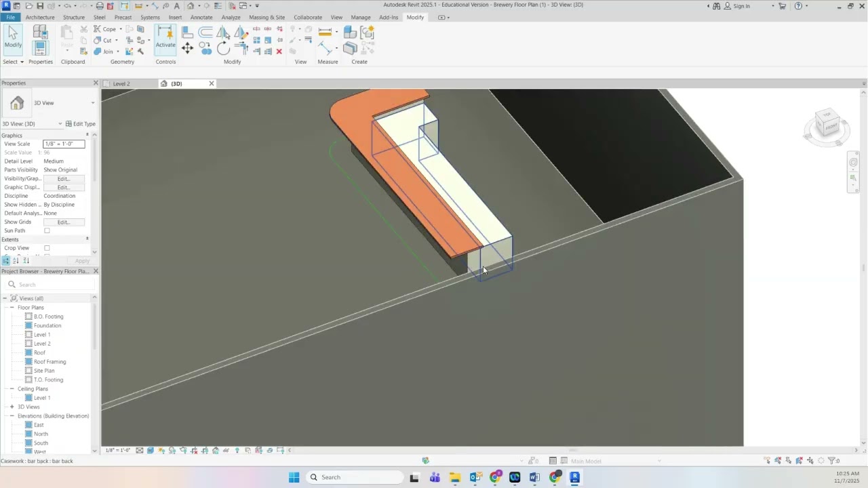Image resolution: width=868 pixels, height=488 pixels.
Task: Switch to the Level 2 view tab
Action: pyautogui.click(x=121, y=84)
